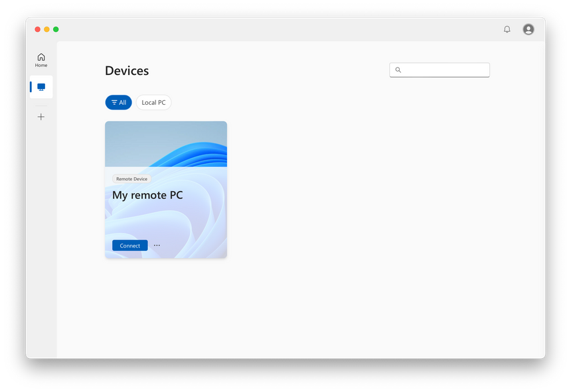Click the filter icon inside the All pill

(113, 102)
